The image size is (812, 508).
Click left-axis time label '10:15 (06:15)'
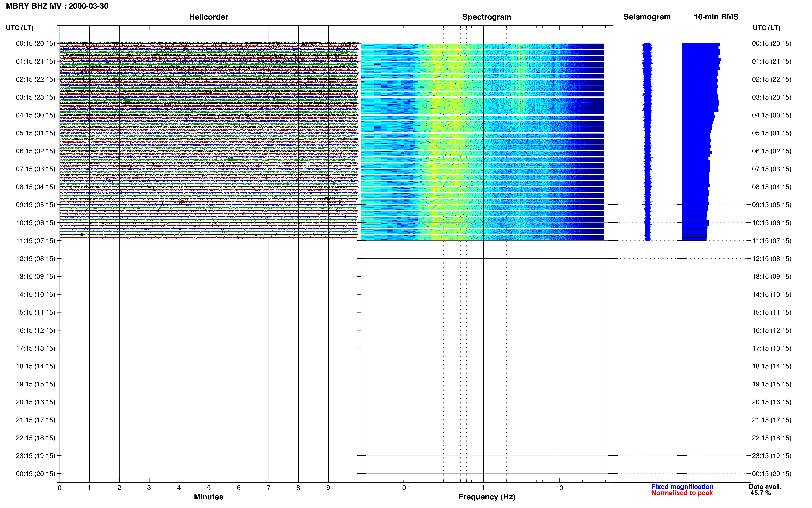pos(36,223)
